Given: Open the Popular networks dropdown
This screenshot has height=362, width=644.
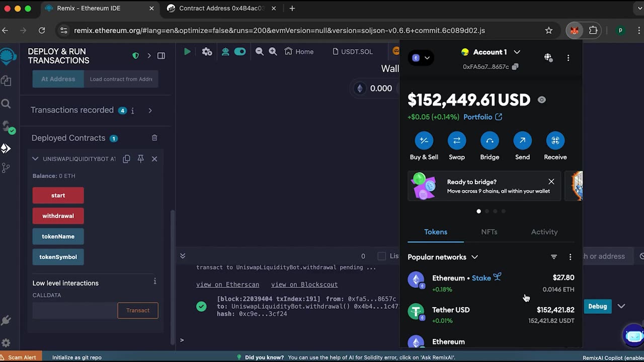Looking at the screenshot, I should pyautogui.click(x=443, y=257).
